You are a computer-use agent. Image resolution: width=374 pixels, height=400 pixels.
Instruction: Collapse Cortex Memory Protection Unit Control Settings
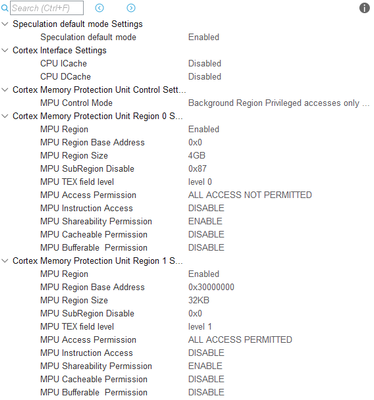[5, 90]
